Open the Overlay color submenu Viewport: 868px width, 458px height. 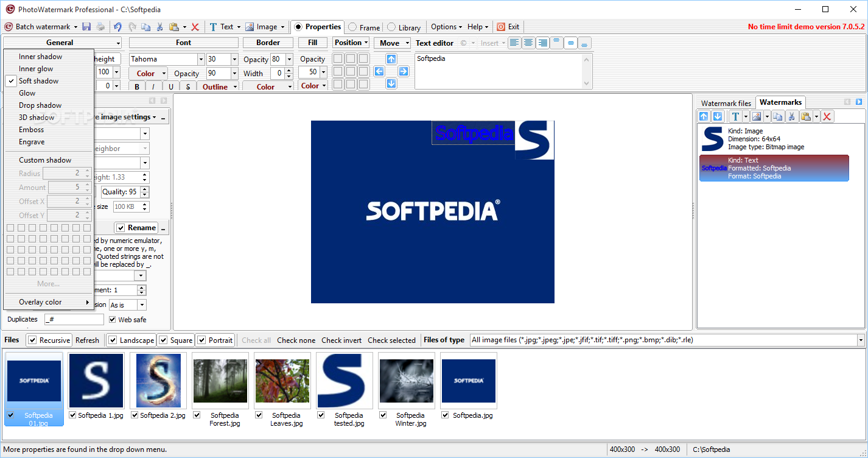coord(49,302)
